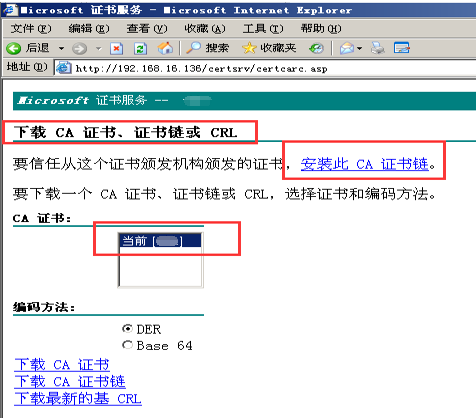
Task: Click the 下载最新的基 CRL link
Action: point(78,399)
